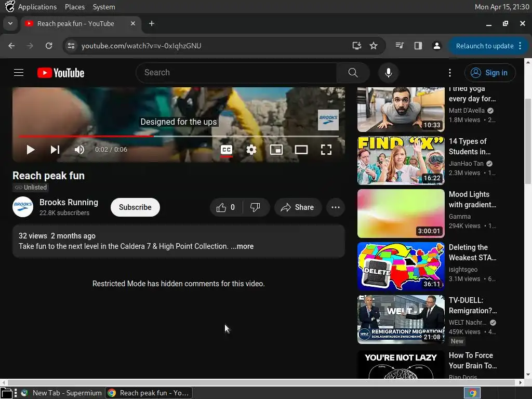Dislike the video

(255, 207)
